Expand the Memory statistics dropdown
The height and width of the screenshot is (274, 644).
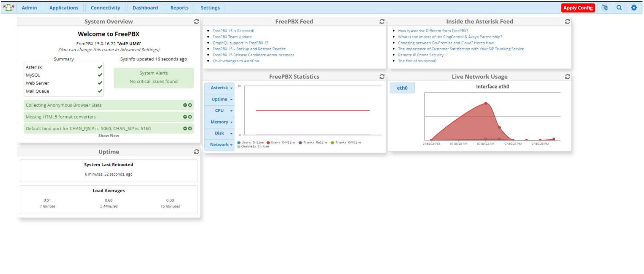point(219,122)
